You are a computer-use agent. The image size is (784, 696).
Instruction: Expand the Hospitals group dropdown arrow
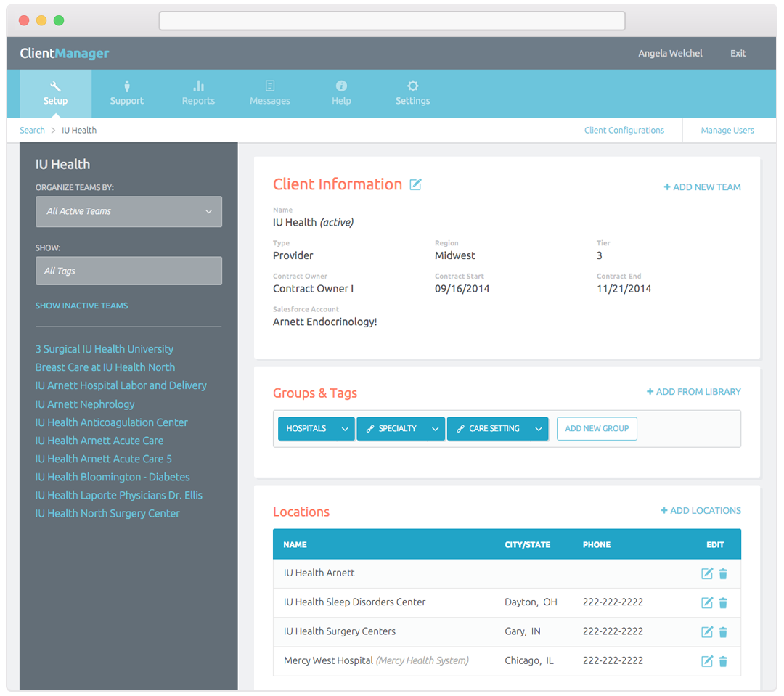pyautogui.click(x=345, y=429)
